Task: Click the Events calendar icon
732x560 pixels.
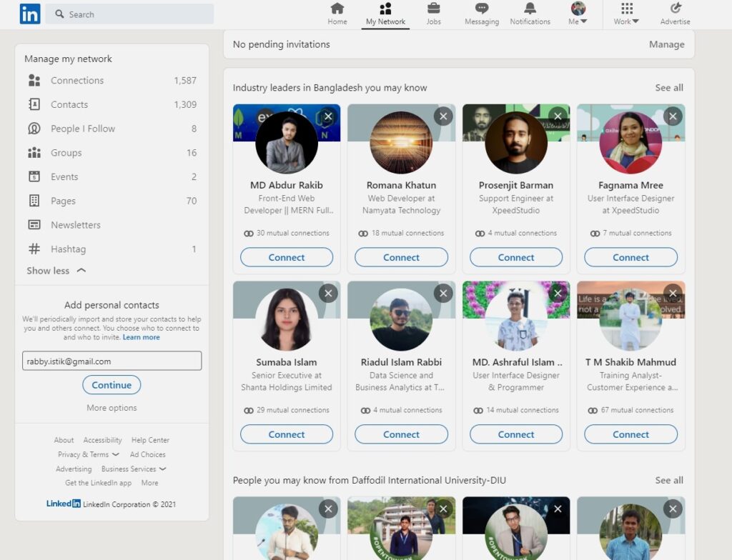Action: click(34, 176)
